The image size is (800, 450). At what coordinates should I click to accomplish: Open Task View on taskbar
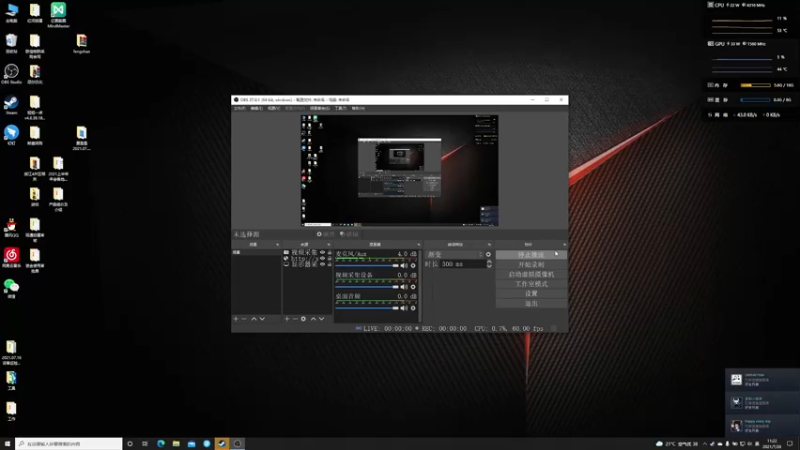click(145, 444)
